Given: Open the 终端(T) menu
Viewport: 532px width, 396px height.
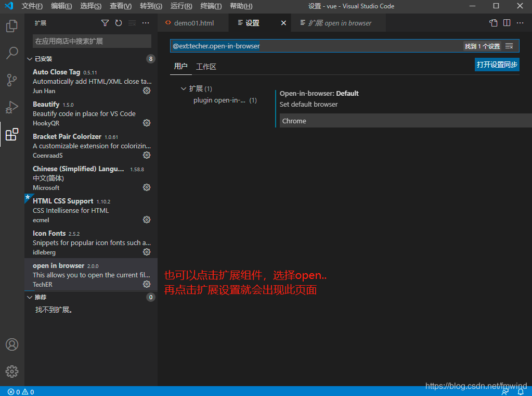Looking at the screenshot, I should pos(211,6).
